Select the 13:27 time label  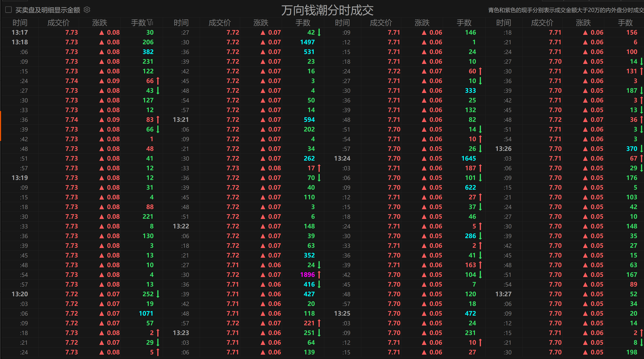(503, 294)
